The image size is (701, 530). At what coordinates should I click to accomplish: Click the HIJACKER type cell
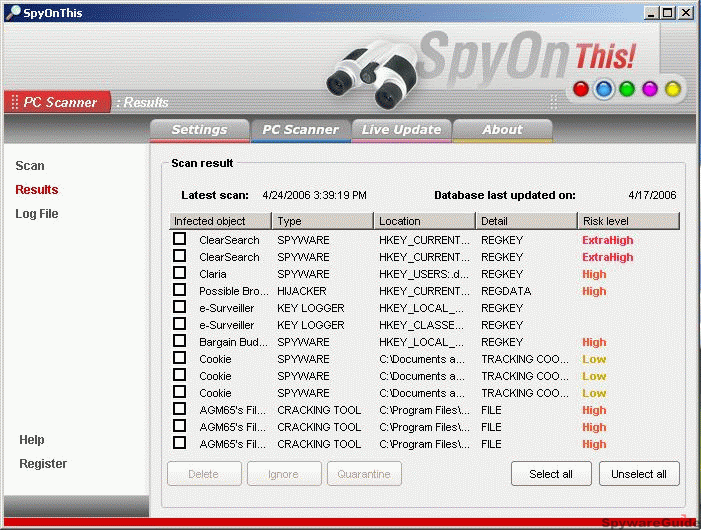pos(302,291)
